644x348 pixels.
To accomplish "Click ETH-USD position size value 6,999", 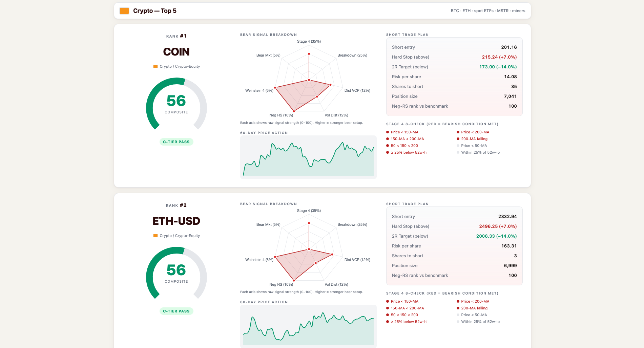I will coord(510,266).
